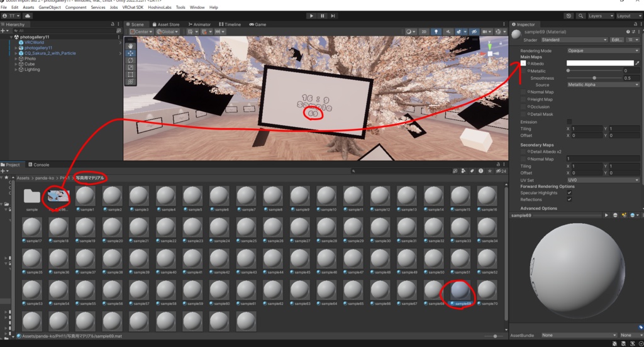Toggle scene audio button
This screenshot has width=644, height=347.
448,31
